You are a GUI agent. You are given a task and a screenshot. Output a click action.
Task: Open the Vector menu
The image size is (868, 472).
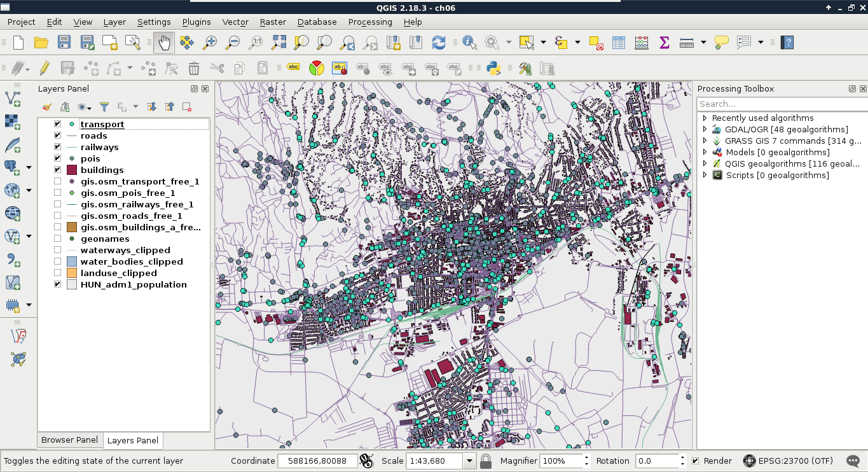click(x=235, y=22)
